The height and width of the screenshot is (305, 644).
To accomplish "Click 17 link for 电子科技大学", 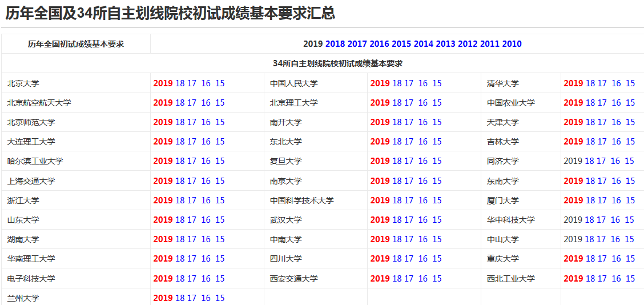I will (192, 279).
